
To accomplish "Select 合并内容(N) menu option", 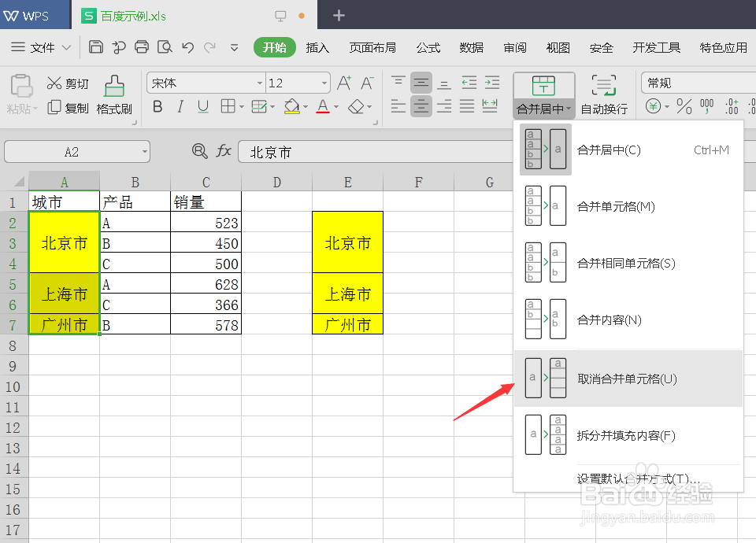I will (628, 320).
